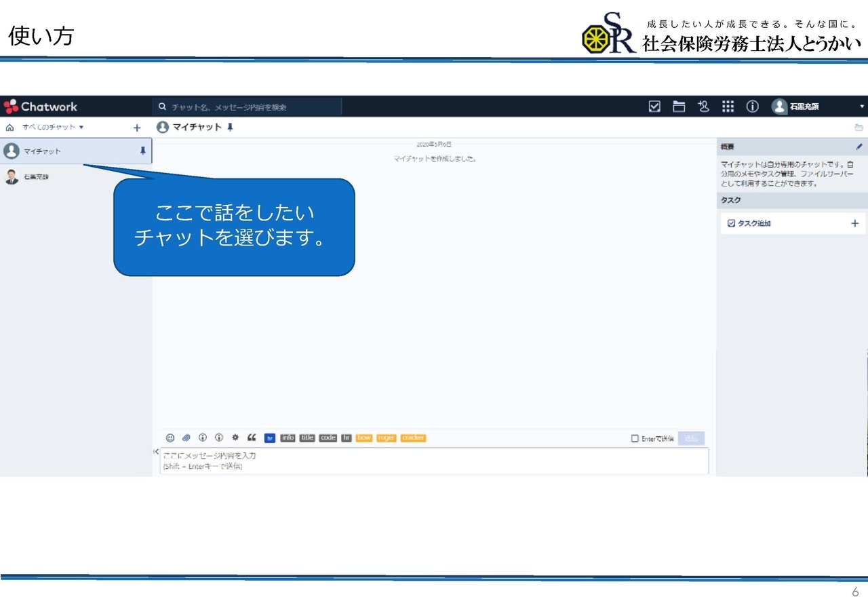
Task: Open the nine-dot apps grid icon
Action: pyautogui.click(x=728, y=107)
